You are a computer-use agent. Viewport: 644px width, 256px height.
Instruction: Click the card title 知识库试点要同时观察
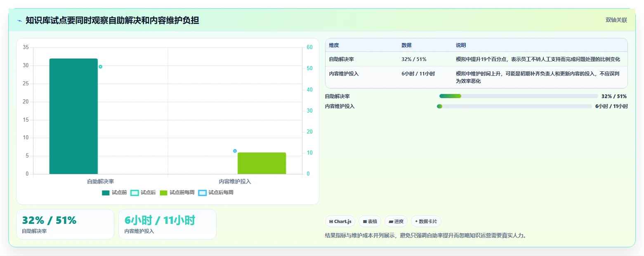pos(112,20)
